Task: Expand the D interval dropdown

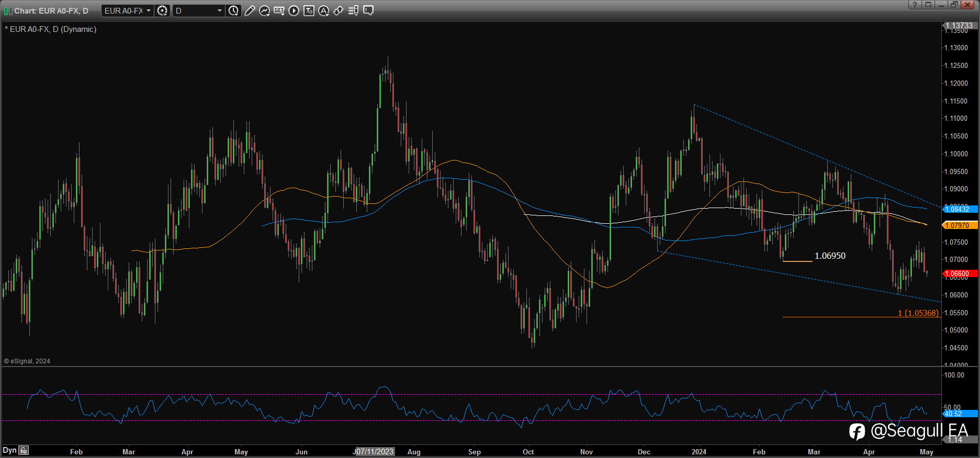Action: point(199,10)
